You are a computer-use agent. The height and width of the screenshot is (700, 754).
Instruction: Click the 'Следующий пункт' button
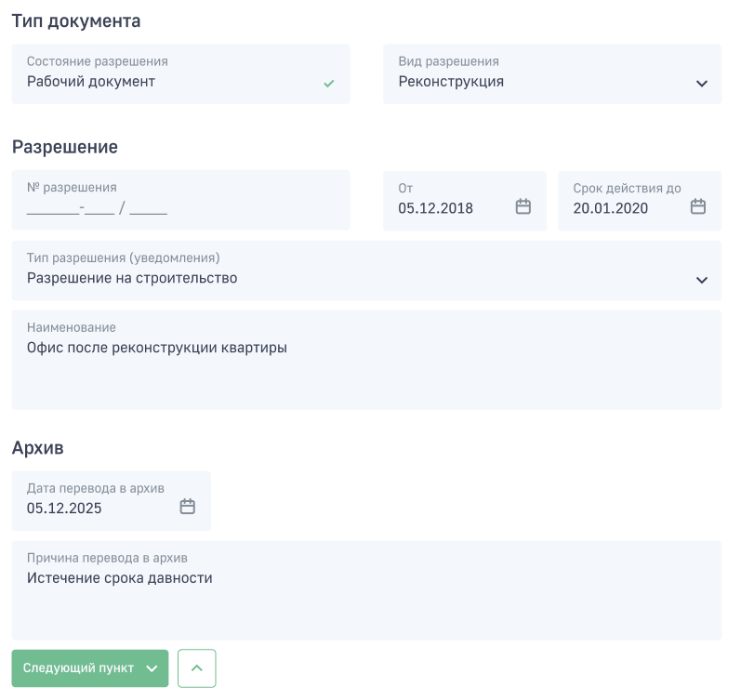coord(90,668)
